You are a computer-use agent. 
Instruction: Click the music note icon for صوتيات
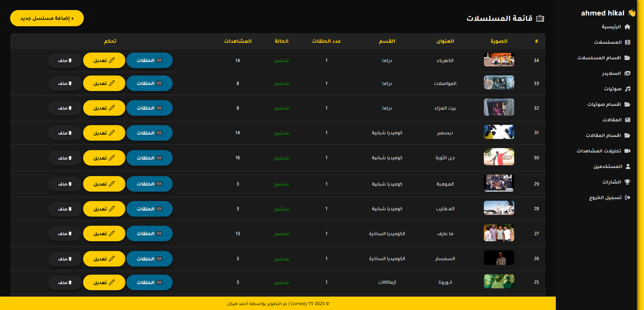click(627, 89)
